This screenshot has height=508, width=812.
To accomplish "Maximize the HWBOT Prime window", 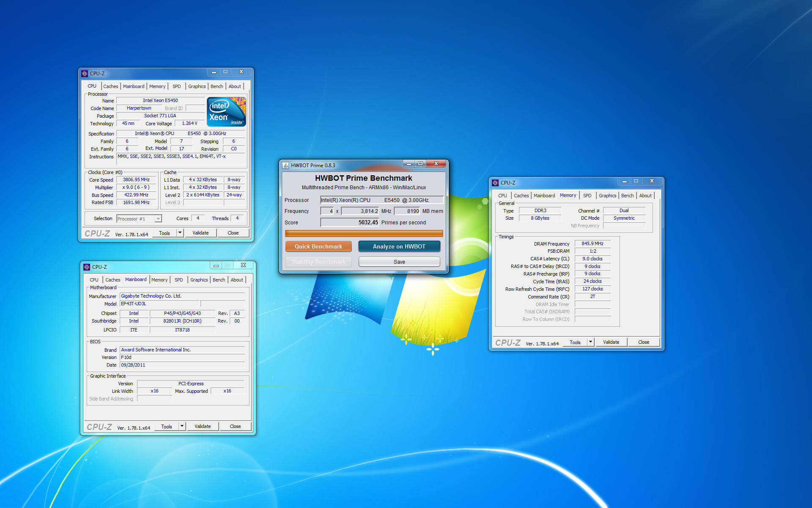I will (x=420, y=164).
